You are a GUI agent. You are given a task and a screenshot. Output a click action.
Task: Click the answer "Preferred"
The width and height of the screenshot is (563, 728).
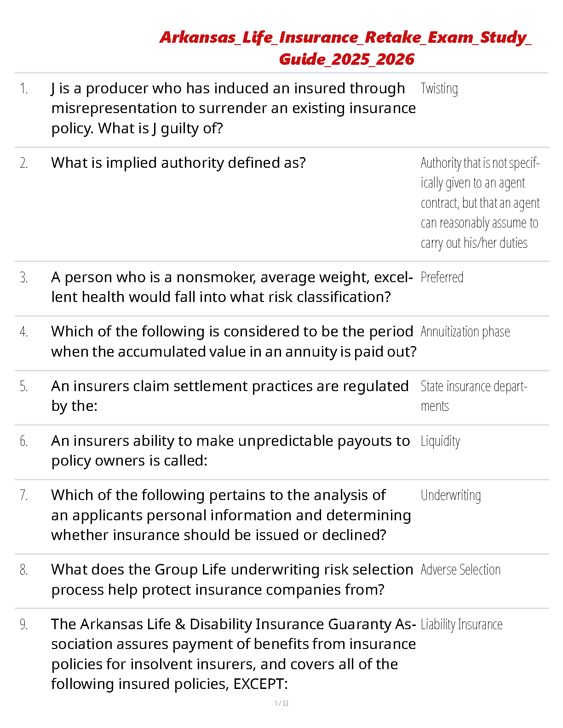point(442,278)
